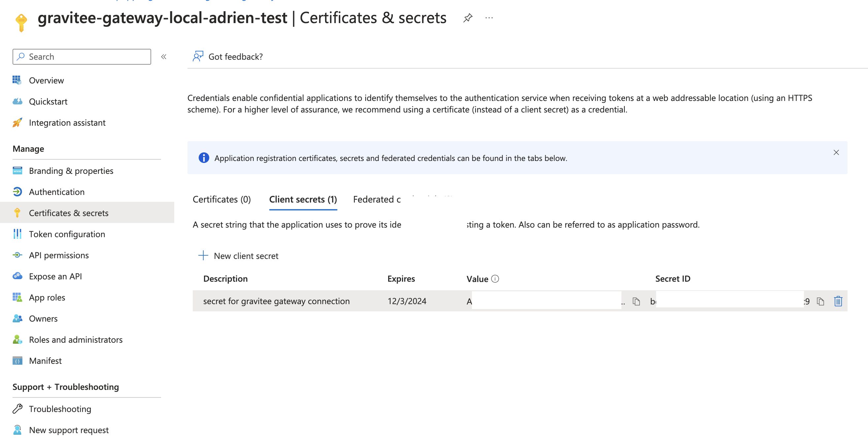Delete the gravitee gateway client secret
The image size is (868, 442).
(838, 301)
